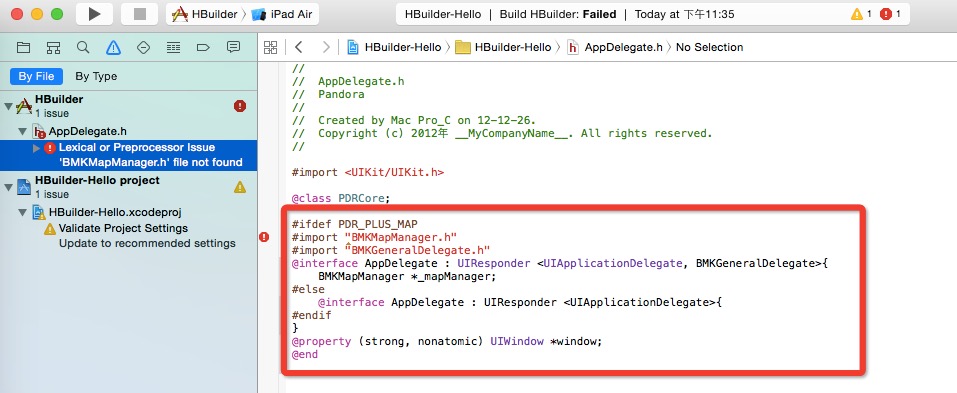Expand the Lexical or Preprocessor Issue
The width and height of the screenshot is (957, 393).
click(x=36, y=148)
